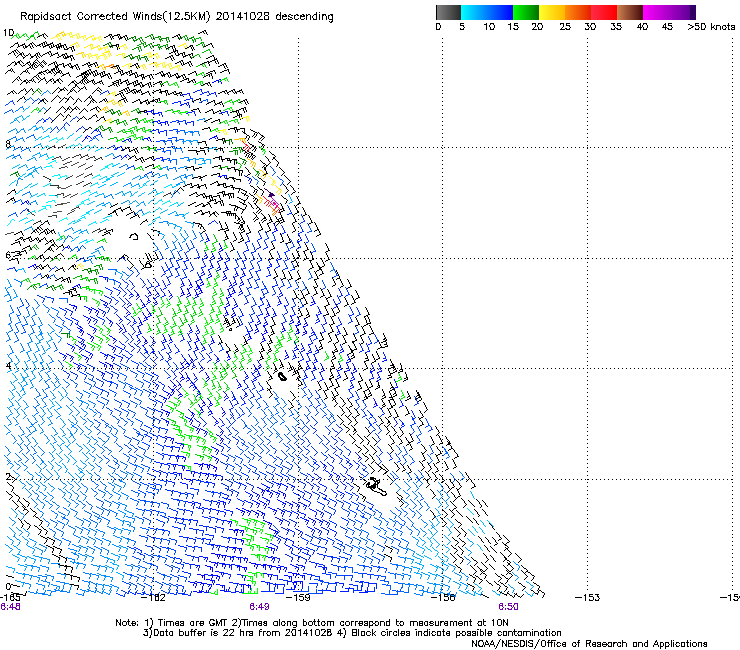740x650 pixels.
Task: Click the yellow 20-25 knots legend segment
Action: click(x=552, y=12)
